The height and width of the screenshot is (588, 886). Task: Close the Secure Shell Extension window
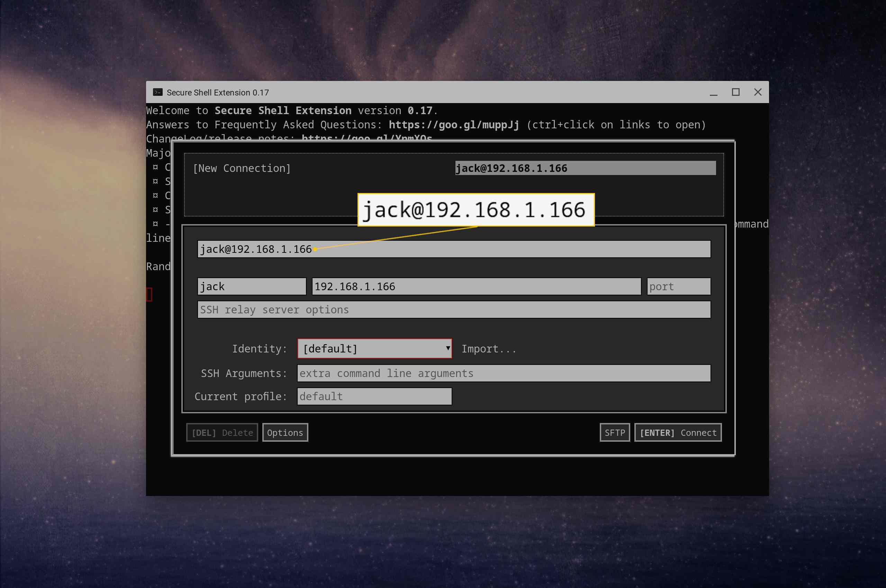pyautogui.click(x=758, y=92)
